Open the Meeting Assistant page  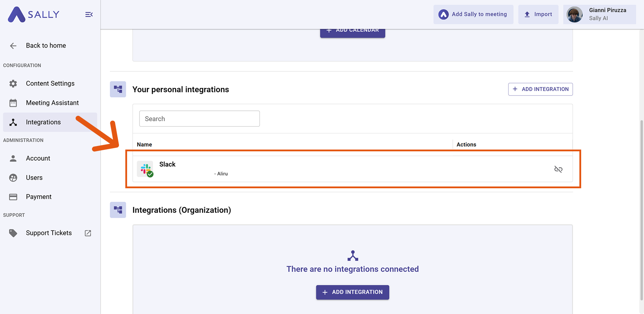click(52, 103)
